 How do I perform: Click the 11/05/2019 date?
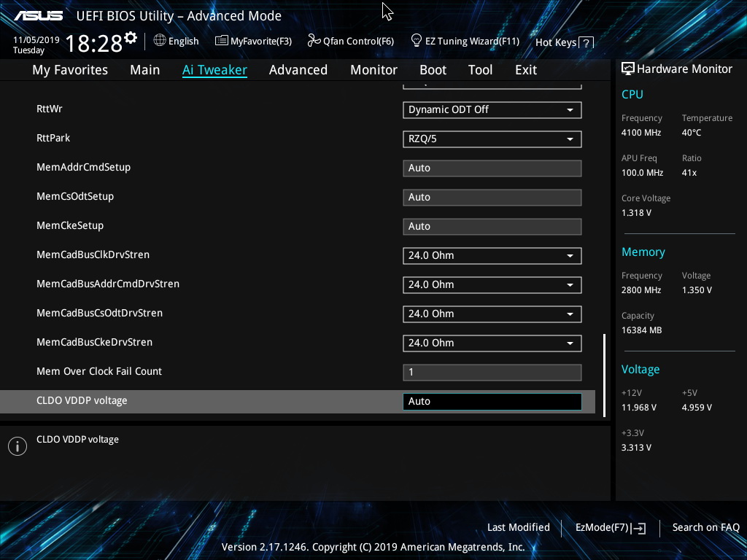point(36,40)
